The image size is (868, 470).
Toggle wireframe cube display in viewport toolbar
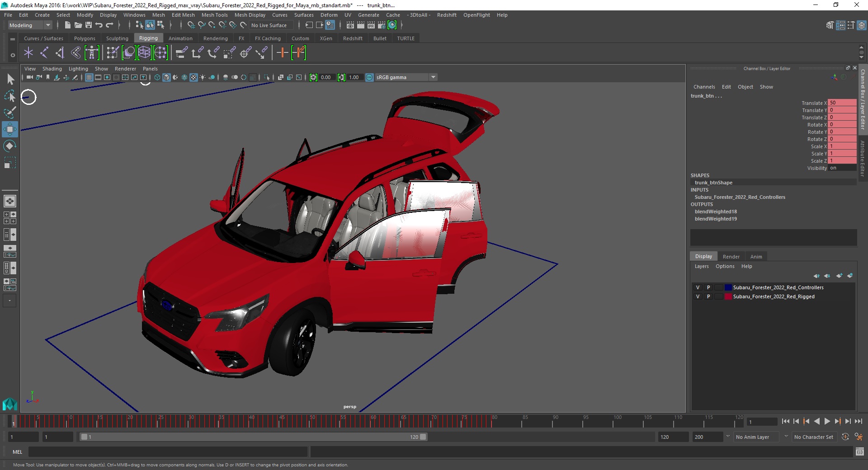point(157,77)
